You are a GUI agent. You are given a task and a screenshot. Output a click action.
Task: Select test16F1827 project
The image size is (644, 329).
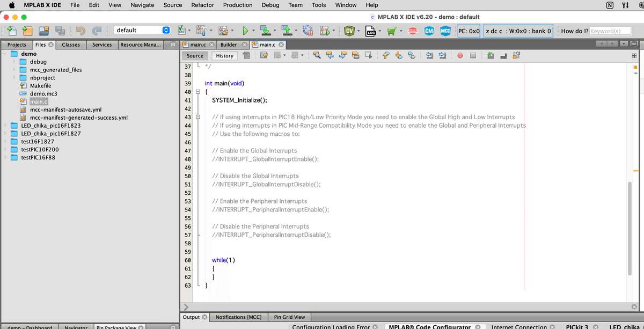37,141
